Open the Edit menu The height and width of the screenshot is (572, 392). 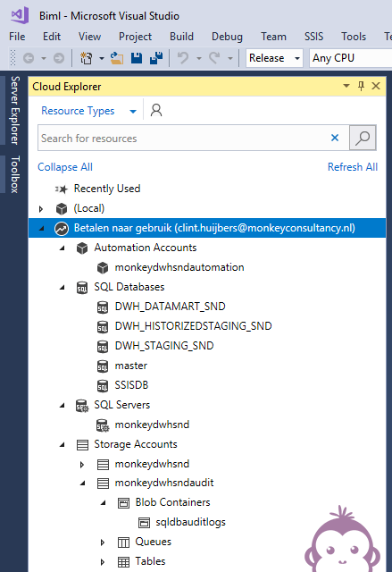pos(52,37)
